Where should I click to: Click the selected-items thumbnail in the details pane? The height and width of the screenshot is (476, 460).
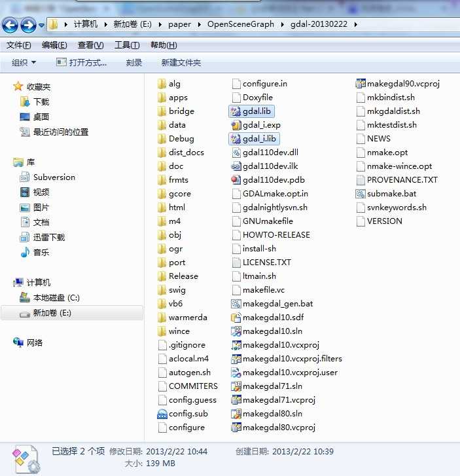click(x=26, y=460)
